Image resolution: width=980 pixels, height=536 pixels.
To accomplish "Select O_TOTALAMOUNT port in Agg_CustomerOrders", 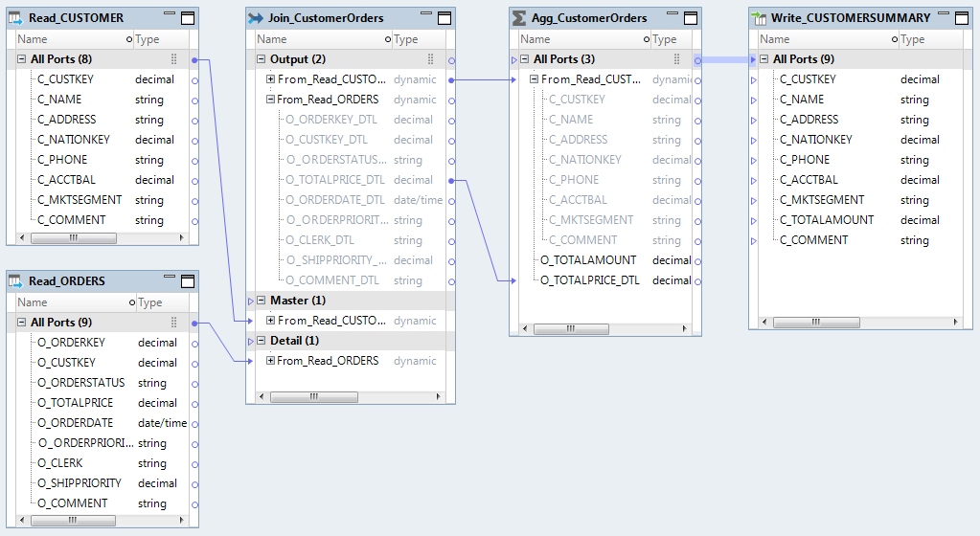I will coord(588,260).
